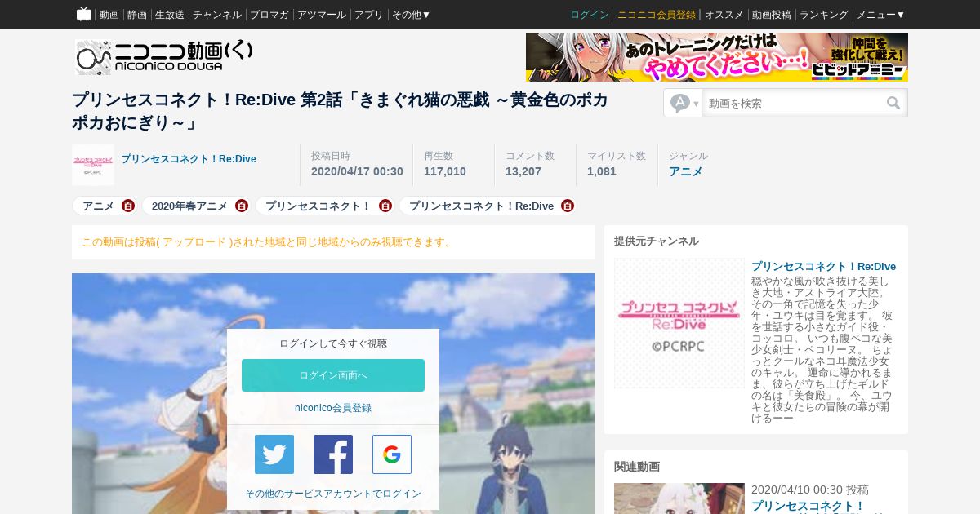Log in with the Twitter icon
The height and width of the screenshot is (514, 980).
(x=274, y=454)
